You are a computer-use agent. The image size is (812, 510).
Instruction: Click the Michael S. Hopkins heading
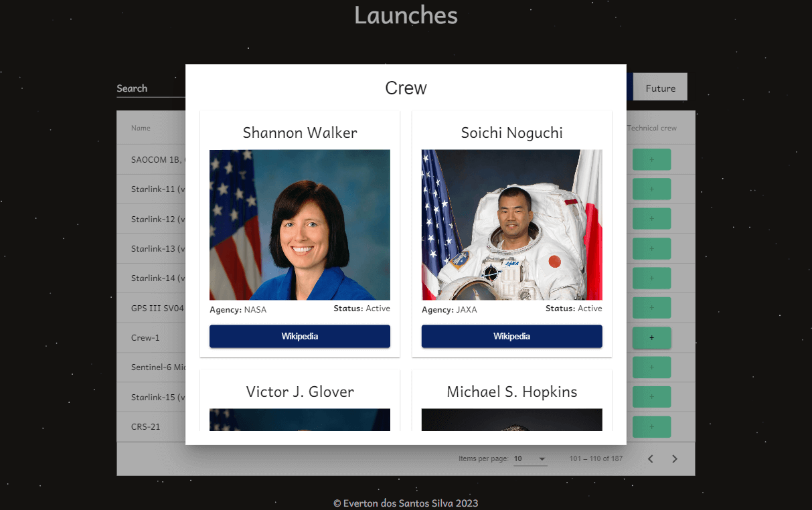point(512,392)
